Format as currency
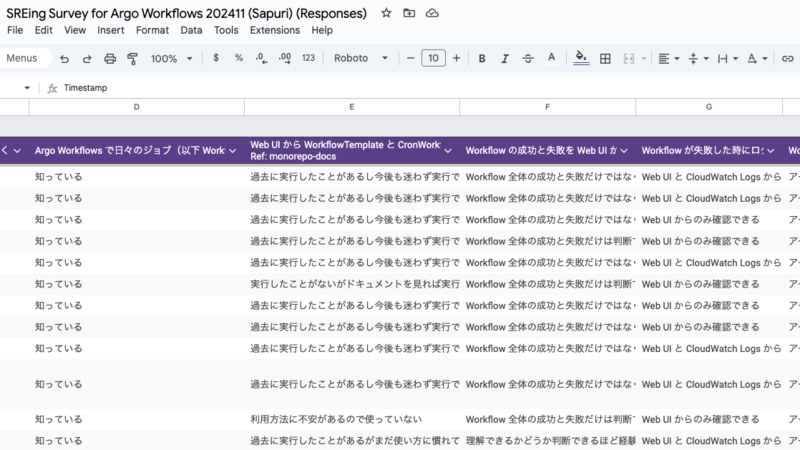800x450 pixels. [x=216, y=58]
